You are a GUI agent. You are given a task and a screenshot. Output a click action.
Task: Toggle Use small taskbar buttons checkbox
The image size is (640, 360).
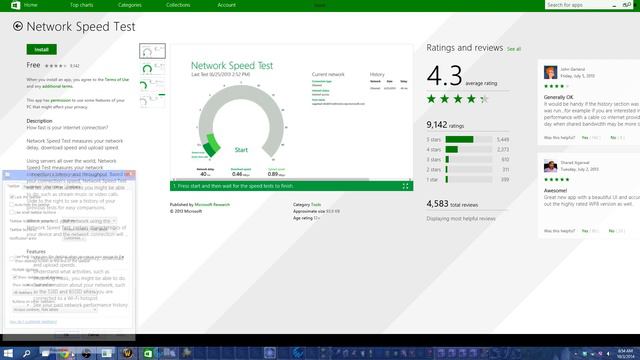pyautogui.click(x=12, y=212)
